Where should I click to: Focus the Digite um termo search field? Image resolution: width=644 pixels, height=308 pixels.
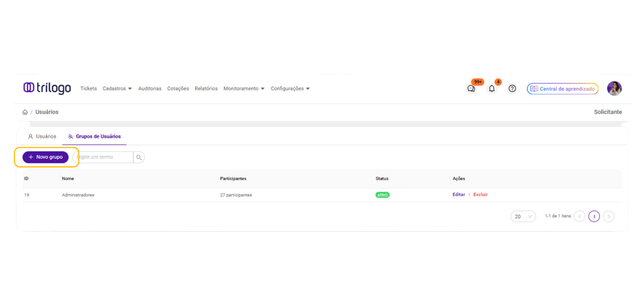[x=103, y=157]
